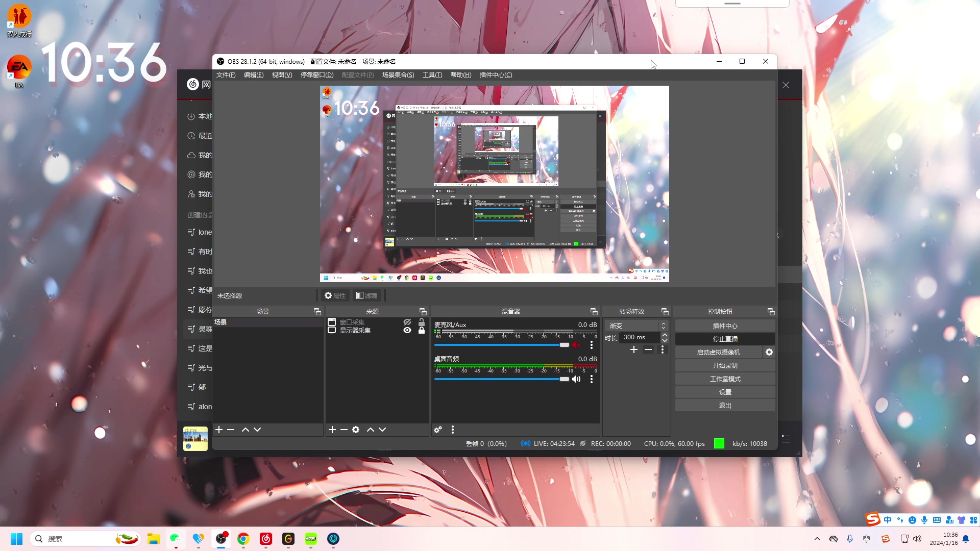This screenshot has width=980, height=551.
Task: Increase transition duration stepper up
Action: click(665, 335)
